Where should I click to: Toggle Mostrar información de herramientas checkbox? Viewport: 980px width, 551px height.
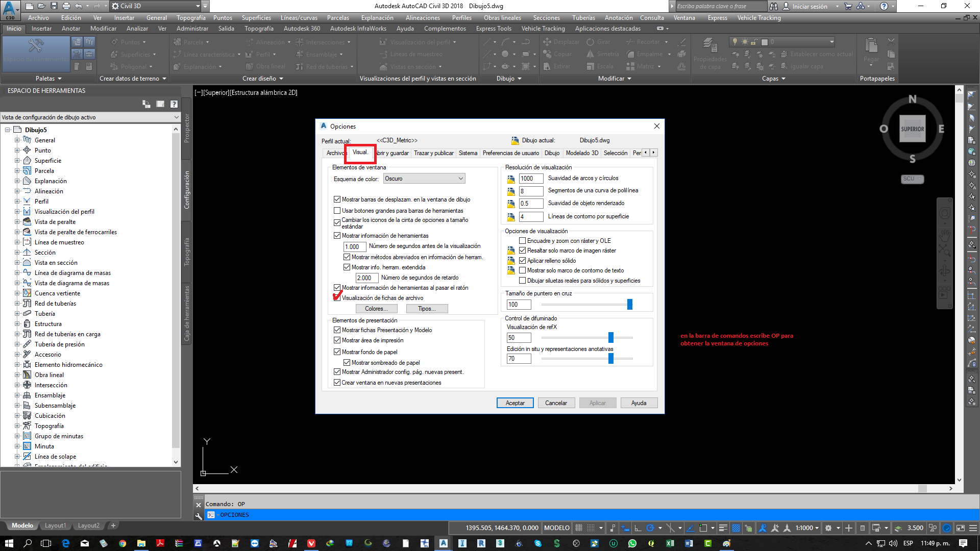click(x=337, y=236)
